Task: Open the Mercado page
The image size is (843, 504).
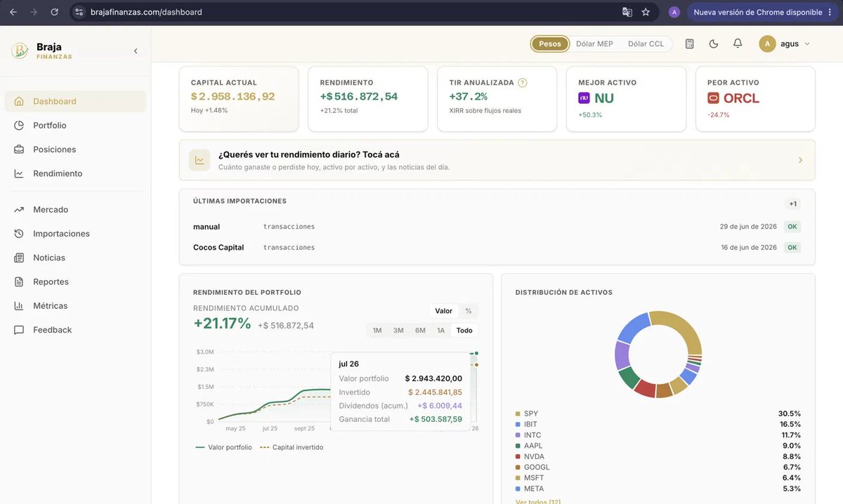Action: [75, 209]
